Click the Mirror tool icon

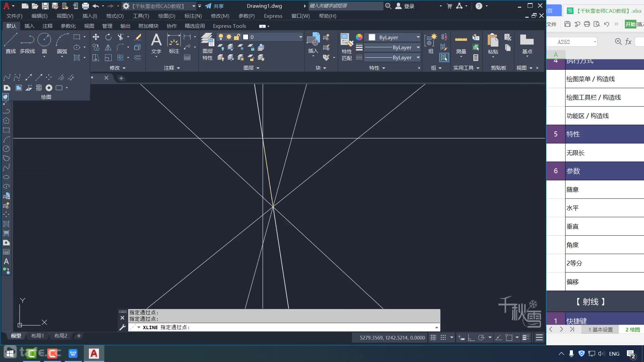108,47
